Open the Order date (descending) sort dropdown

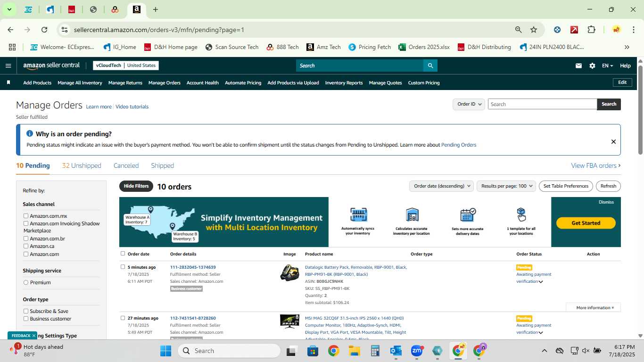(x=441, y=186)
